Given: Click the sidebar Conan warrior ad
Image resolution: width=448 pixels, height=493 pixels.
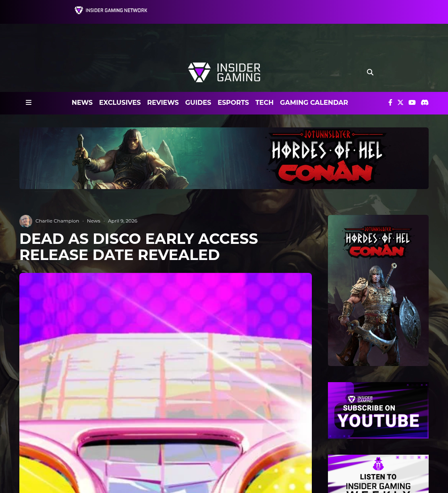Looking at the screenshot, I should pyautogui.click(x=378, y=290).
